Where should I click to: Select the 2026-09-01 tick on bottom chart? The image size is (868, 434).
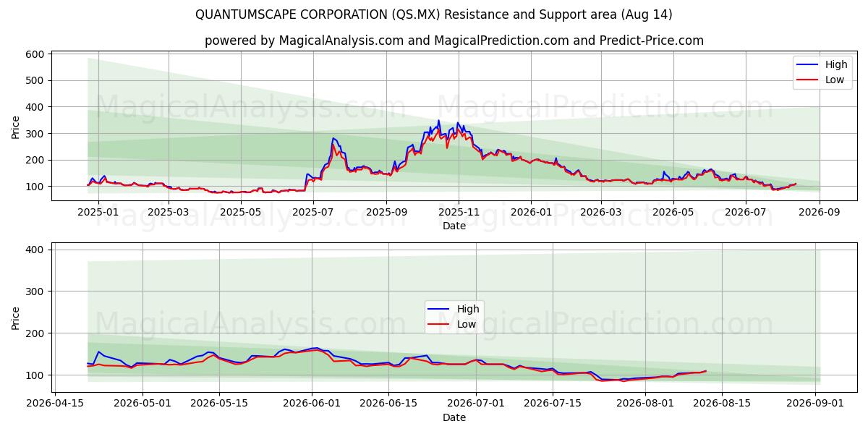click(x=815, y=404)
